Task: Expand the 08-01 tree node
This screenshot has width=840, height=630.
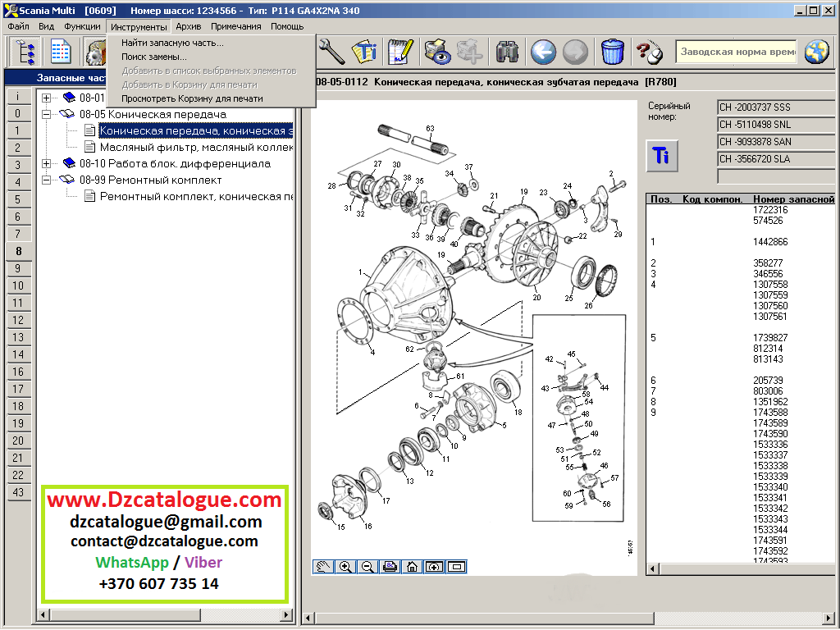Action: [x=47, y=98]
